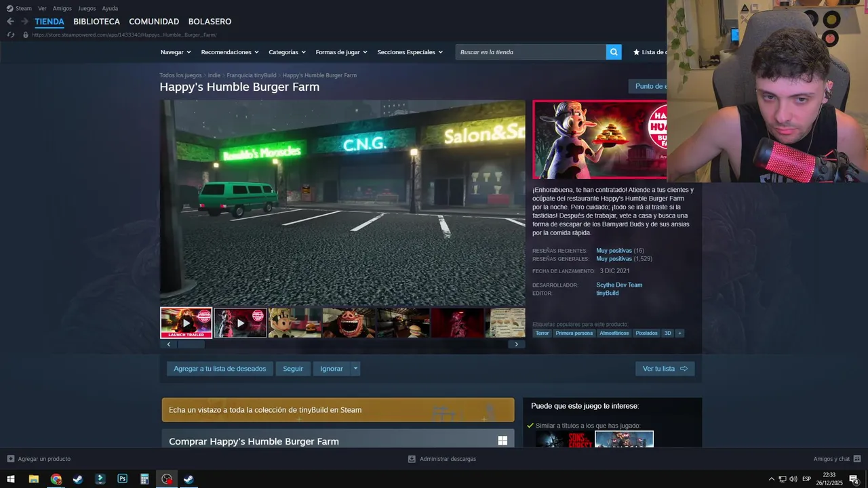Open the notifications center icon

(854, 479)
